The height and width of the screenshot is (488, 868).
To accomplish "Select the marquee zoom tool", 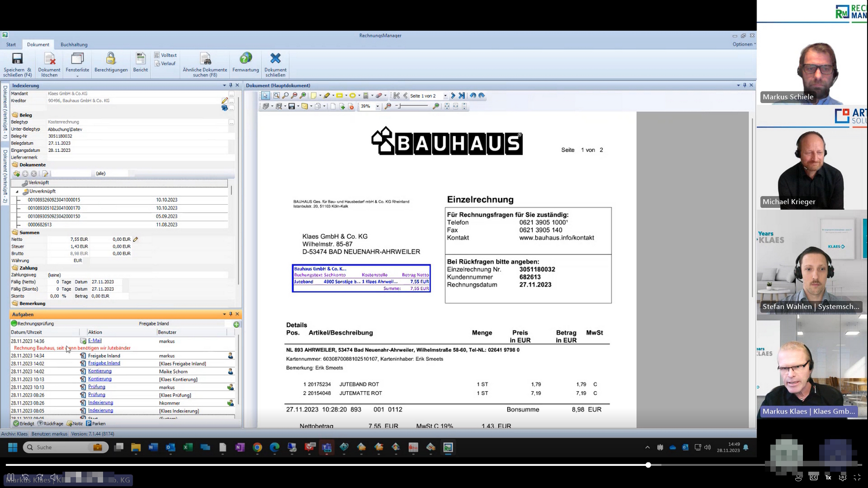I will tap(277, 96).
